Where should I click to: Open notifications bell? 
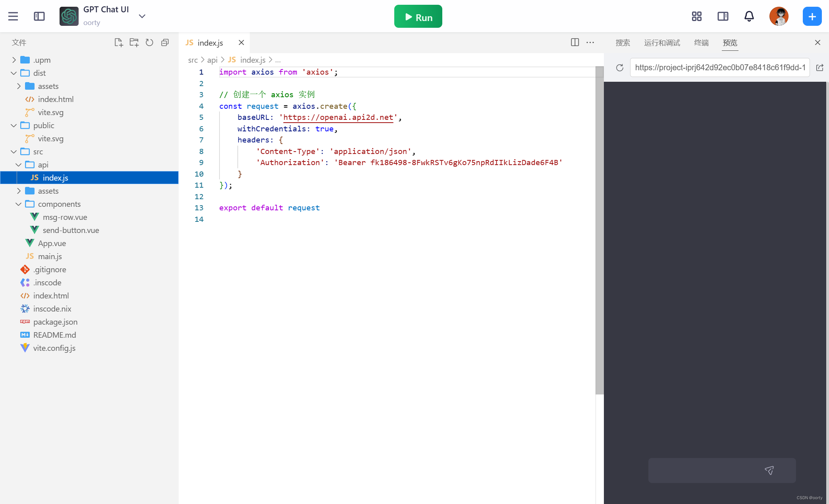pos(749,16)
